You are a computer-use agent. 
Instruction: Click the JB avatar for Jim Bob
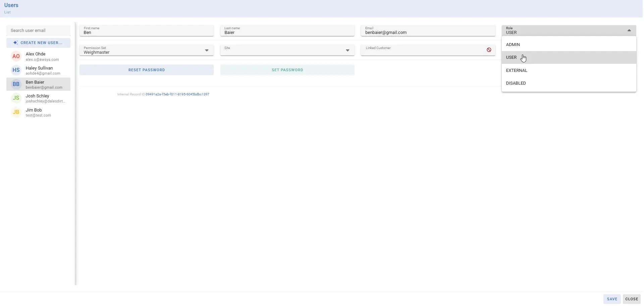[16, 112]
